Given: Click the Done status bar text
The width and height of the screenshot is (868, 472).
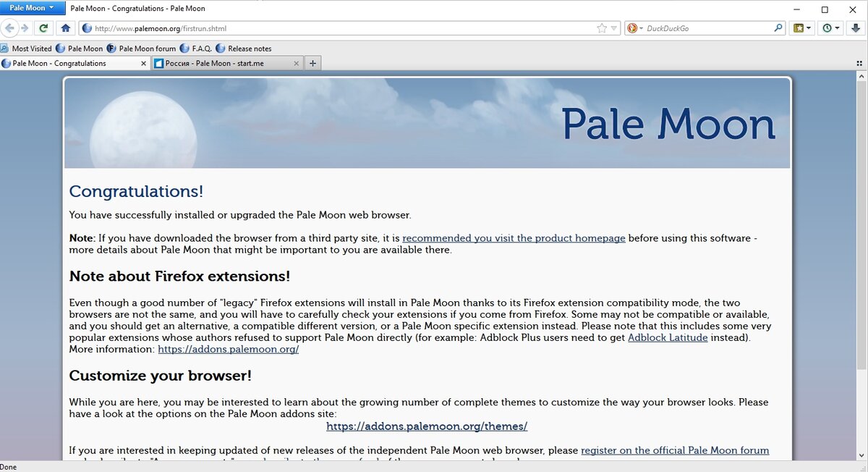Looking at the screenshot, I should click(x=9, y=467).
